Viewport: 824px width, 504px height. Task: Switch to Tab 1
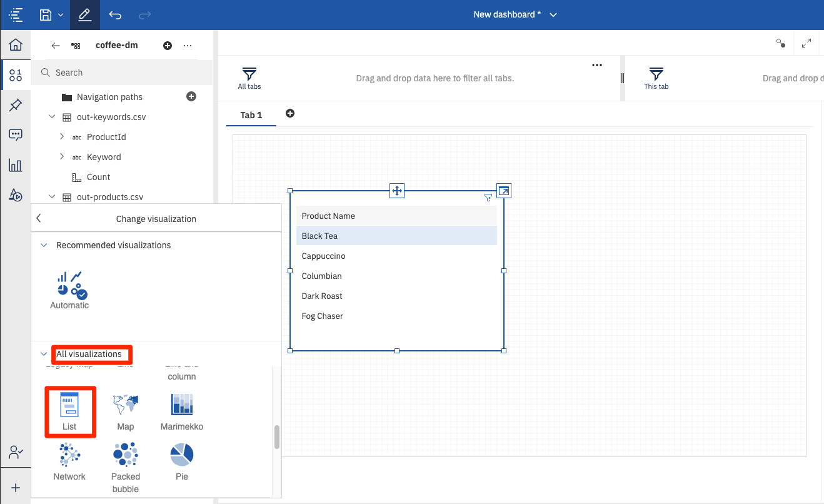(251, 115)
